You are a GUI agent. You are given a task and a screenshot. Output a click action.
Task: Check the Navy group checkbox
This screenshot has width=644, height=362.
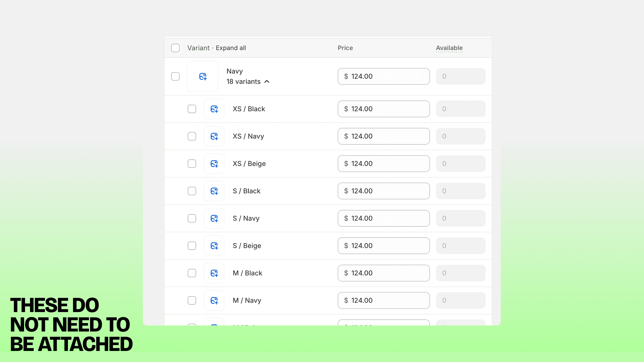tap(175, 76)
